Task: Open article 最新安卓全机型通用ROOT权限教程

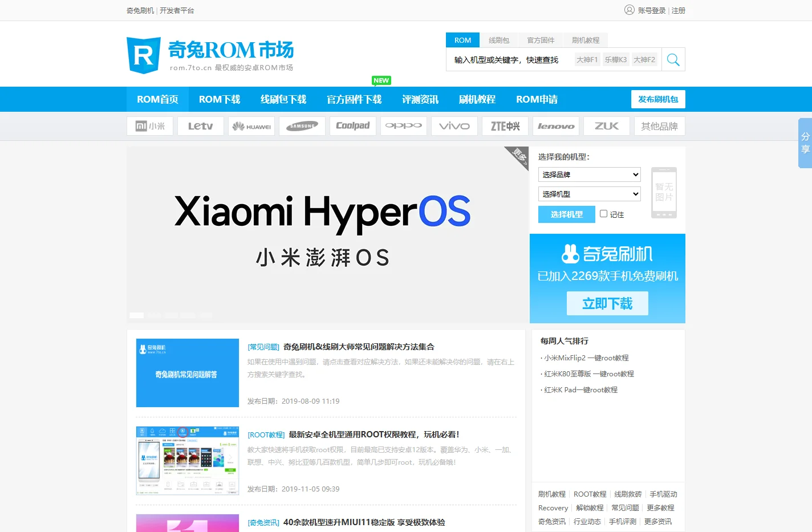Action: [x=373, y=434]
